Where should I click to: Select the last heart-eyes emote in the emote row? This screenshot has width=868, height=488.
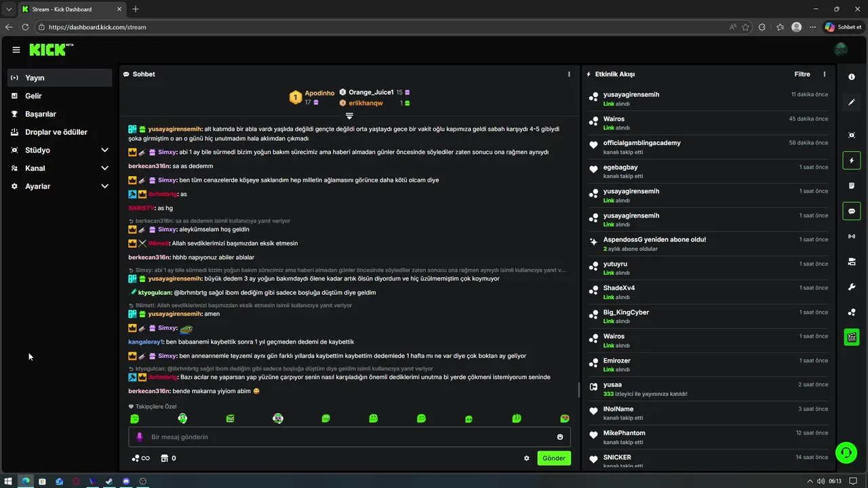[564, 419]
